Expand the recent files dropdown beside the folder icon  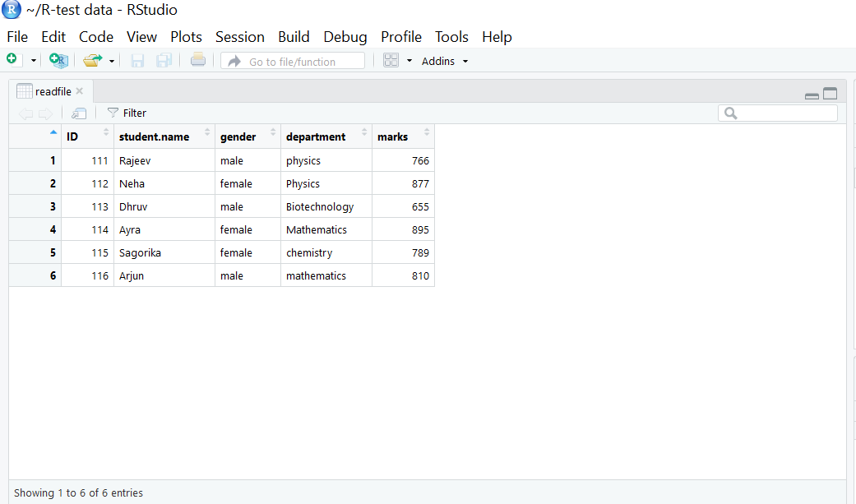pyautogui.click(x=111, y=59)
